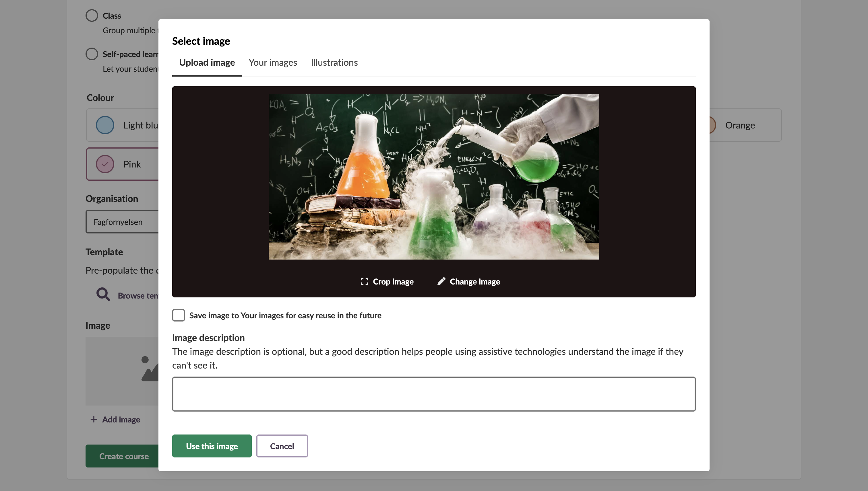The width and height of the screenshot is (868, 491).
Task: Select the Class radio button
Action: (x=92, y=15)
